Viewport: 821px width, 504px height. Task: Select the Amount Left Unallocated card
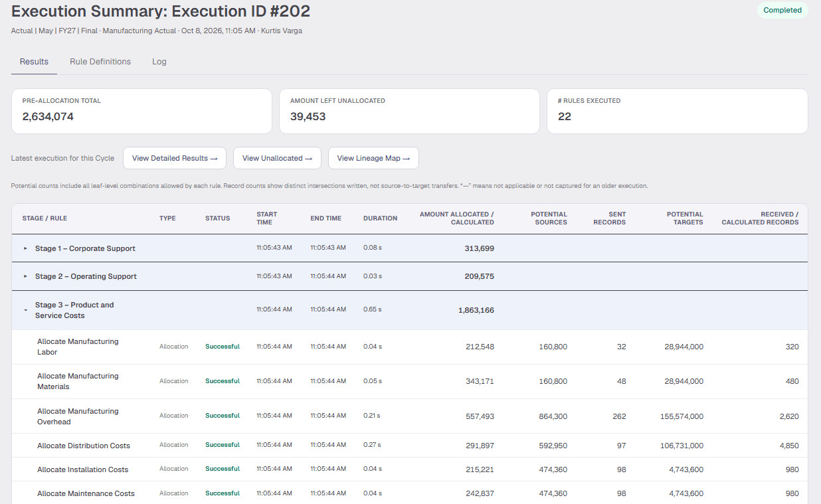coord(409,112)
